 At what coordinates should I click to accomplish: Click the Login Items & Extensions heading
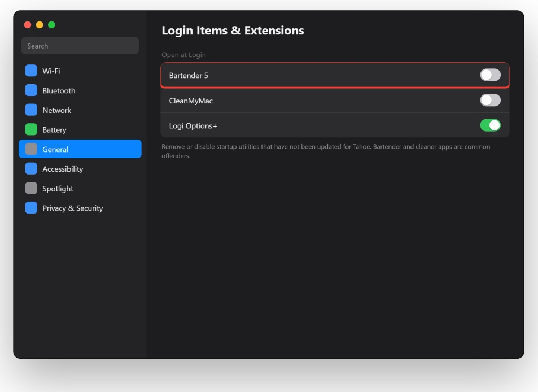(233, 31)
